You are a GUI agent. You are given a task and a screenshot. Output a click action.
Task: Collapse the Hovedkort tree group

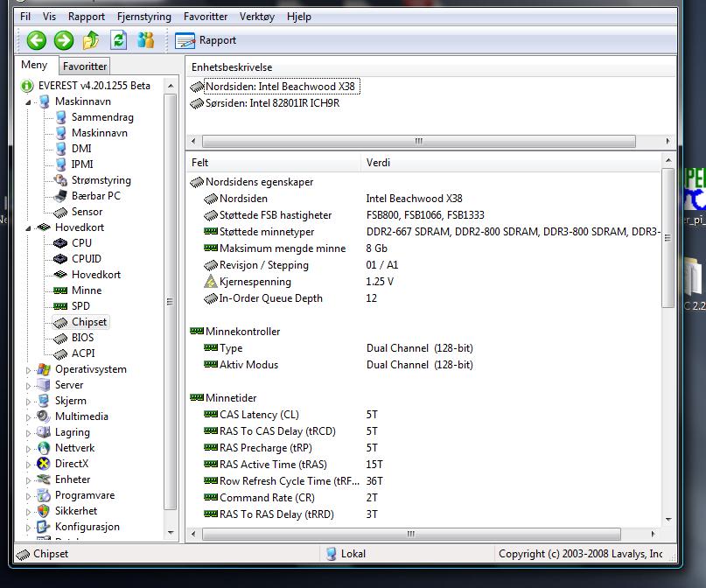[x=28, y=228]
